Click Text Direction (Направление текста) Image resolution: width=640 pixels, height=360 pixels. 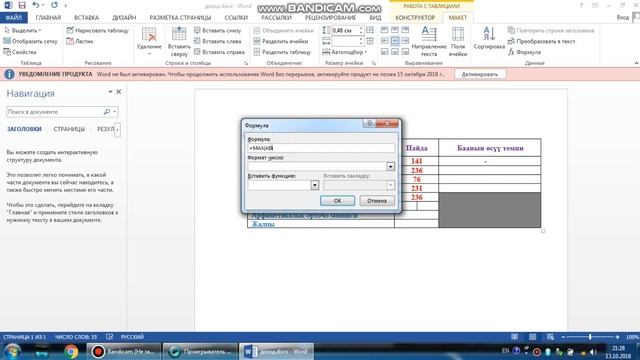[429, 42]
